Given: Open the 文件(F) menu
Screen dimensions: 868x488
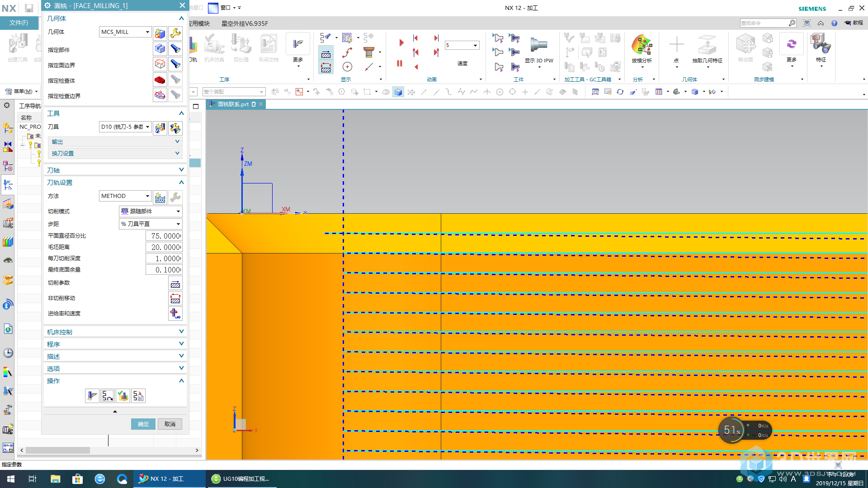Looking at the screenshot, I should click(x=19, y=23).
